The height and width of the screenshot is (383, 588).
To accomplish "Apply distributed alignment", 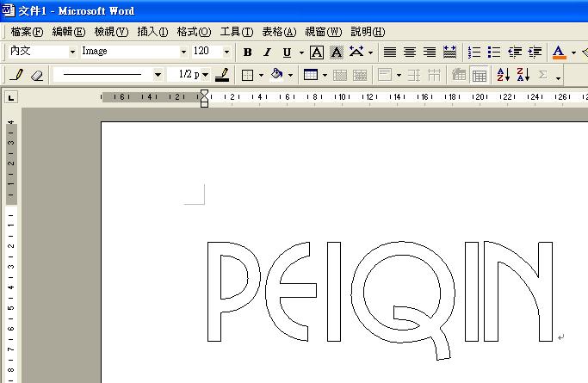I will [449, 52].
